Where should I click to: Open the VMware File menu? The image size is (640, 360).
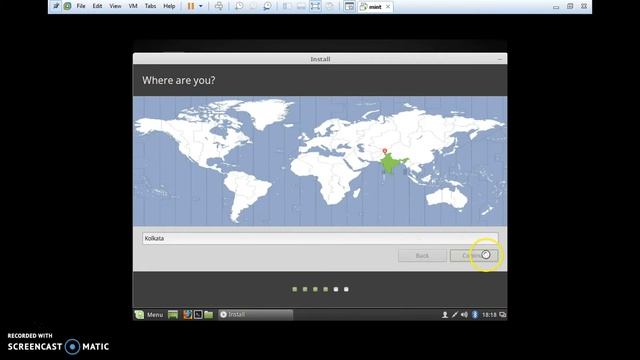point(81,6)
